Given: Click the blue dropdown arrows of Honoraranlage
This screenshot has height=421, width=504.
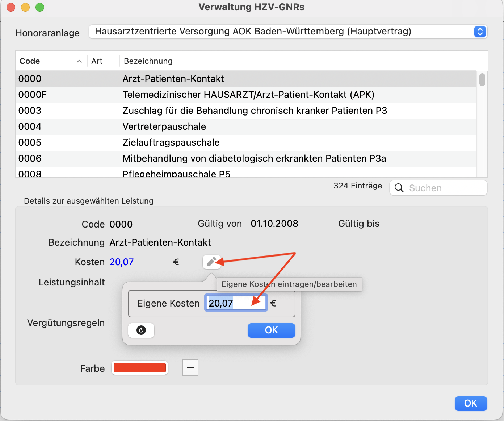Looking at the screenshot, I should 480,32.
